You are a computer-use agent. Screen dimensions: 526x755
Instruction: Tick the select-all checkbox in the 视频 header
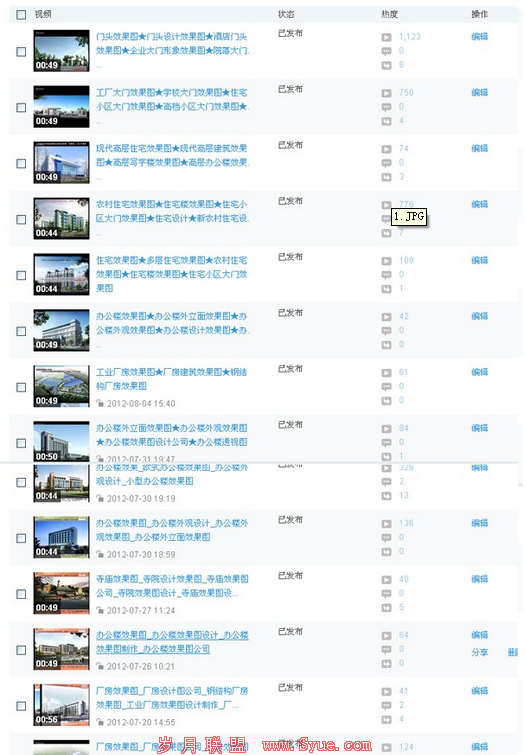(x=21, y=14)
